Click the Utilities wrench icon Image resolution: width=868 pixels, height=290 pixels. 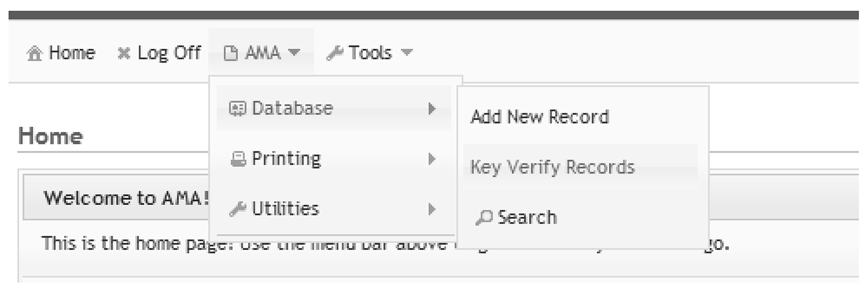coord(238,210)
